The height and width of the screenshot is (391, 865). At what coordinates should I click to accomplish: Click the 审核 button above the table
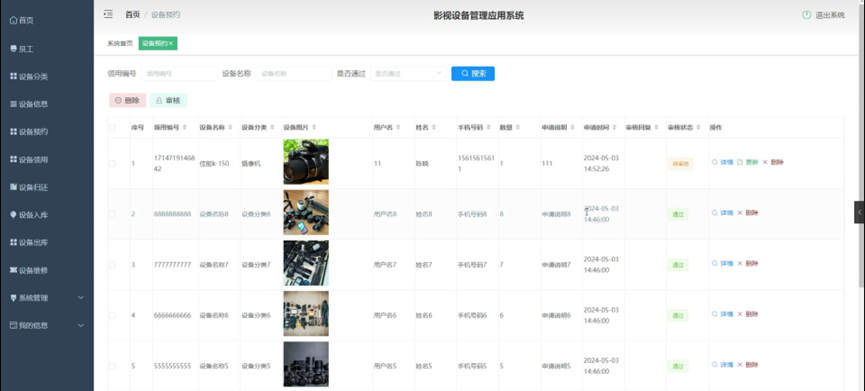(168, 100)
